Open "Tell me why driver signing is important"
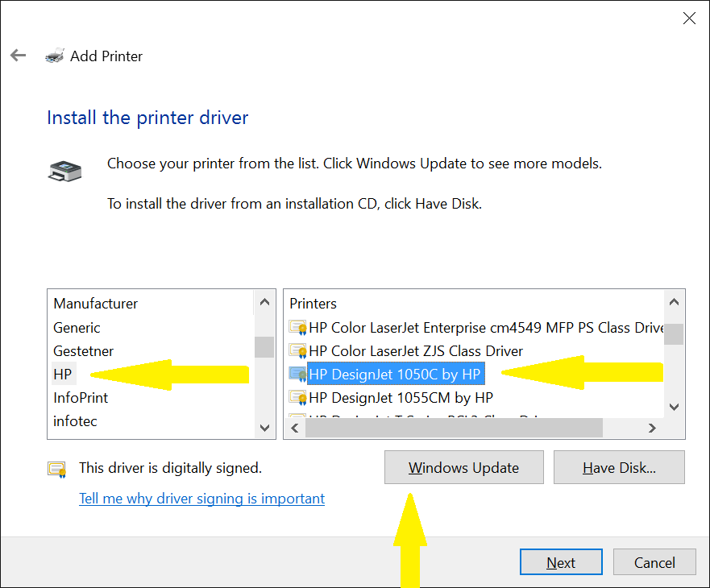 tap(201, 499)
